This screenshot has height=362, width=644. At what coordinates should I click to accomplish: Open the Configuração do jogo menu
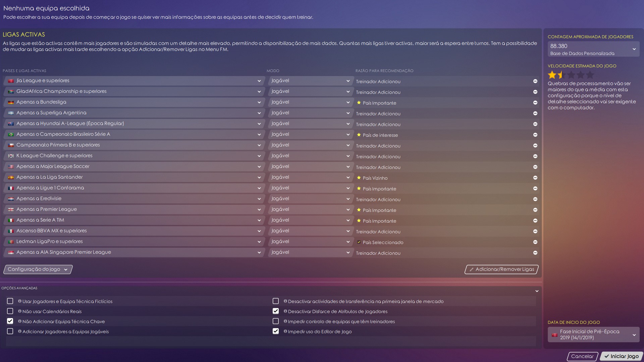click(38, 269)
